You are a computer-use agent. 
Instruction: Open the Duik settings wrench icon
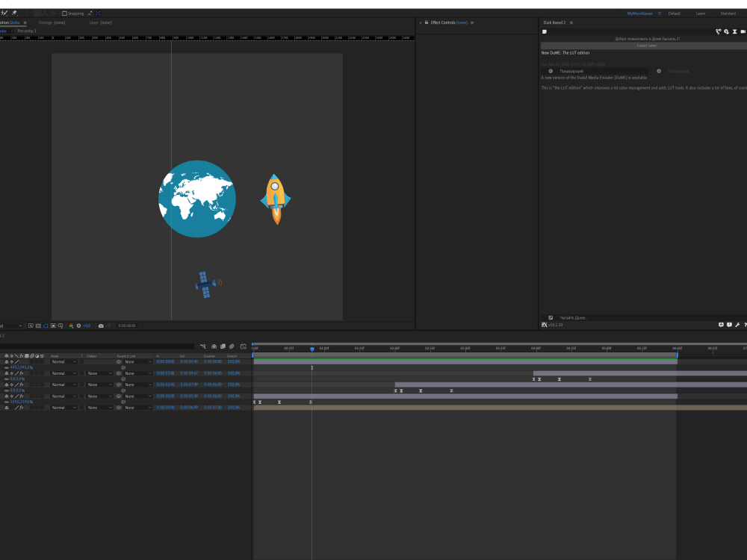[x=737, y=325]
